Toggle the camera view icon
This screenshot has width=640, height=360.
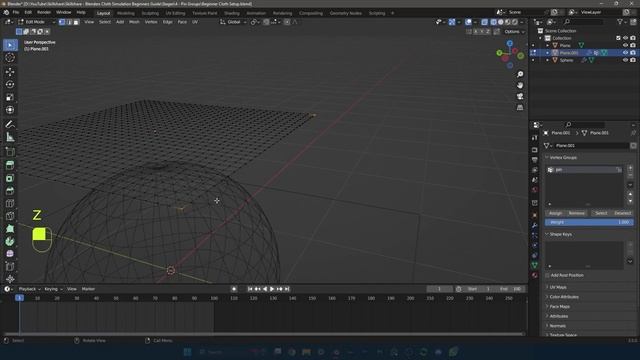520,96
